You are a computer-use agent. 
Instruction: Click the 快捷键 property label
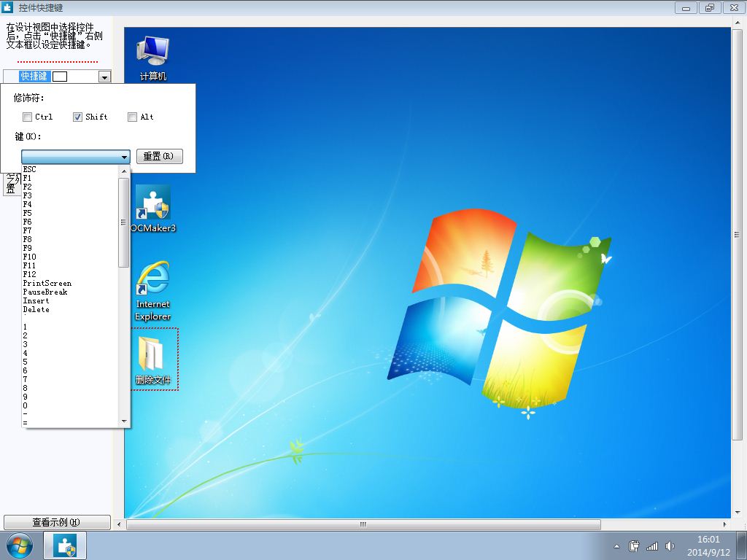[x=34, y=76]
